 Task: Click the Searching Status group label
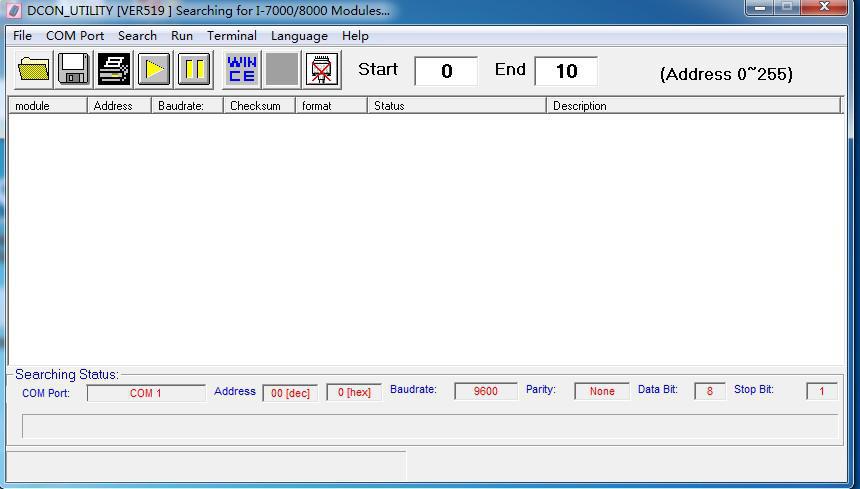coord(67,374)
